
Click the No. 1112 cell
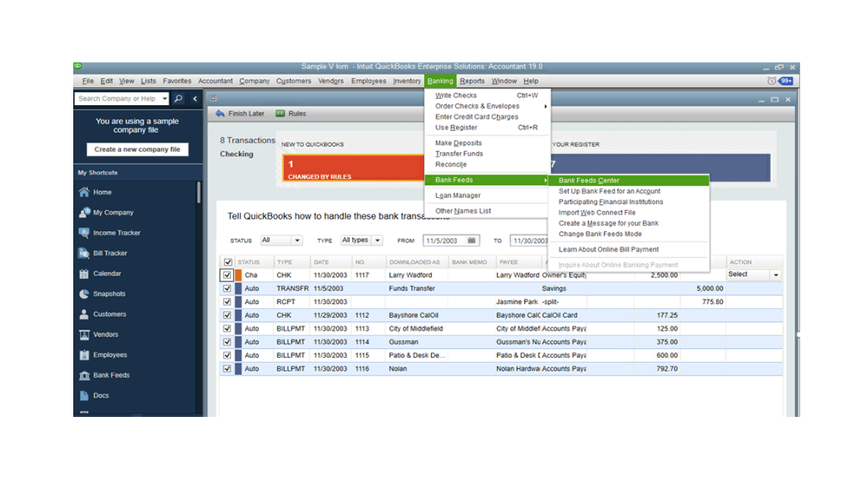362,315
